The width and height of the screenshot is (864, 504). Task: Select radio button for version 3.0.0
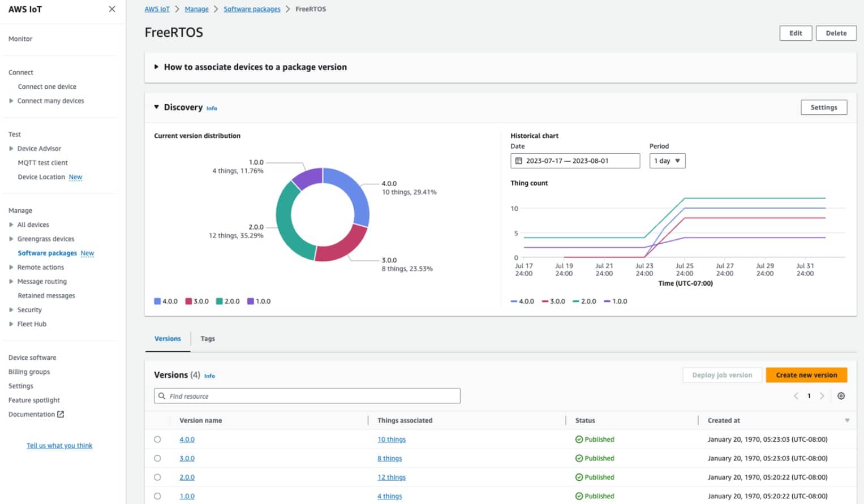[x=157, y=458]
